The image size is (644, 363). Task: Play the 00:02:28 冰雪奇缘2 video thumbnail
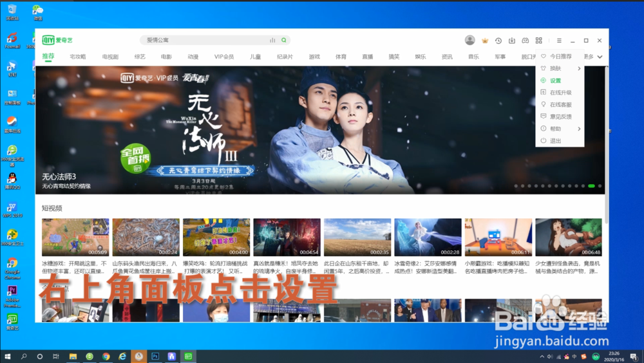(x=428, y=237)
